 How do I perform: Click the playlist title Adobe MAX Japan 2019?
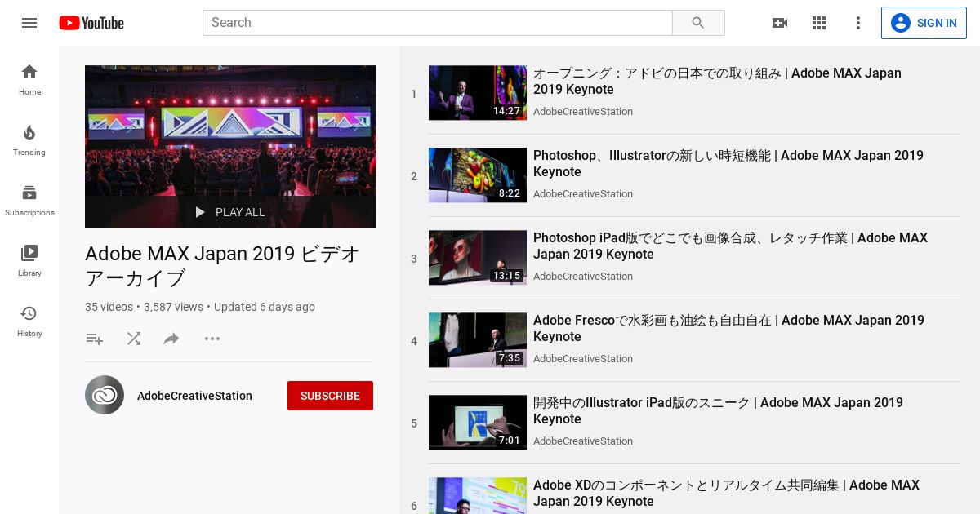click(222, 266)
